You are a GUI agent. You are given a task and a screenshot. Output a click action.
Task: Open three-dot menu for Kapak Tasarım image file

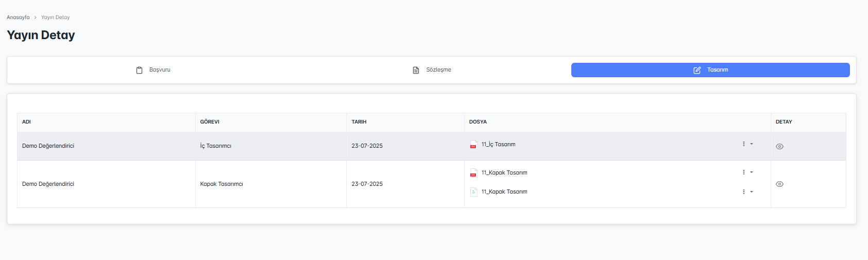pyautogui.click(x=743, y=192)
